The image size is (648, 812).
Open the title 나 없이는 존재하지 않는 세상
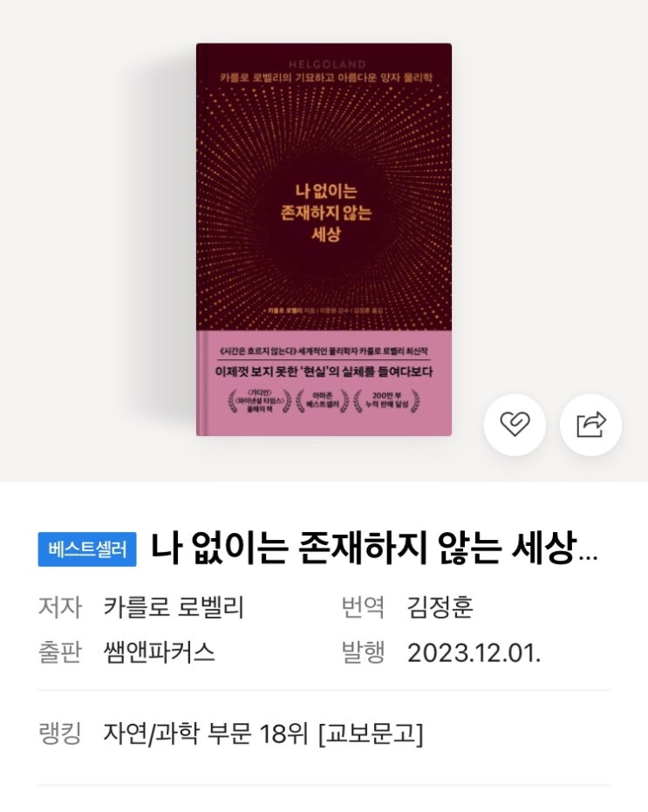point(364,548)
